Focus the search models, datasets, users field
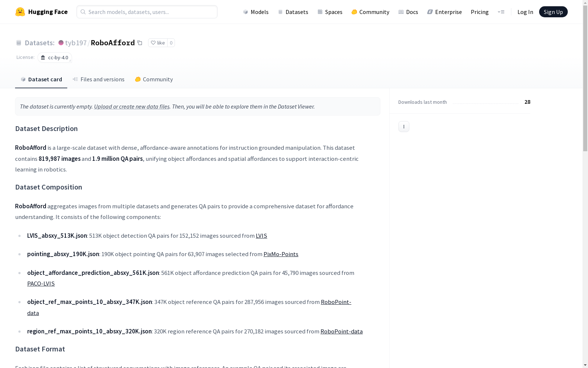The width and height of the screenshot is (588, 368). click(147, 12)
